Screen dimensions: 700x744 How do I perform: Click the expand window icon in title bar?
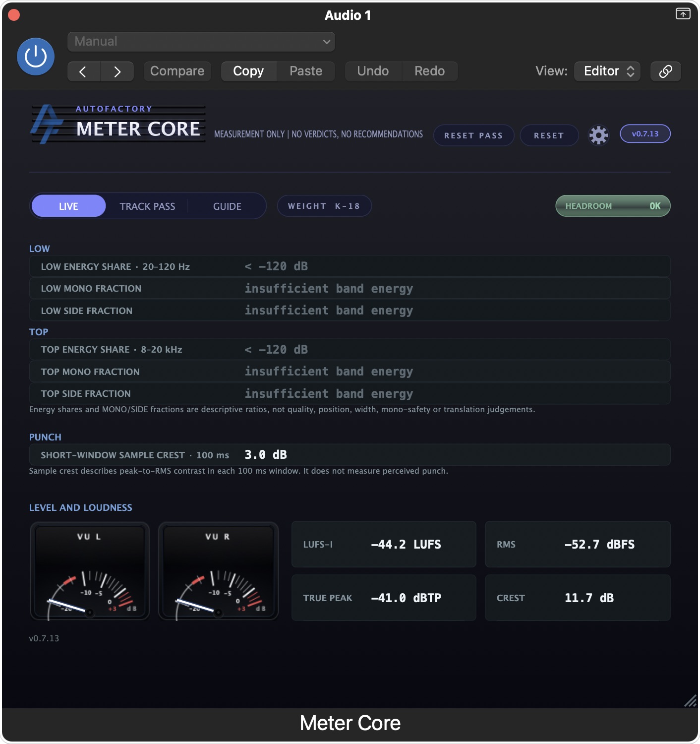683,14
